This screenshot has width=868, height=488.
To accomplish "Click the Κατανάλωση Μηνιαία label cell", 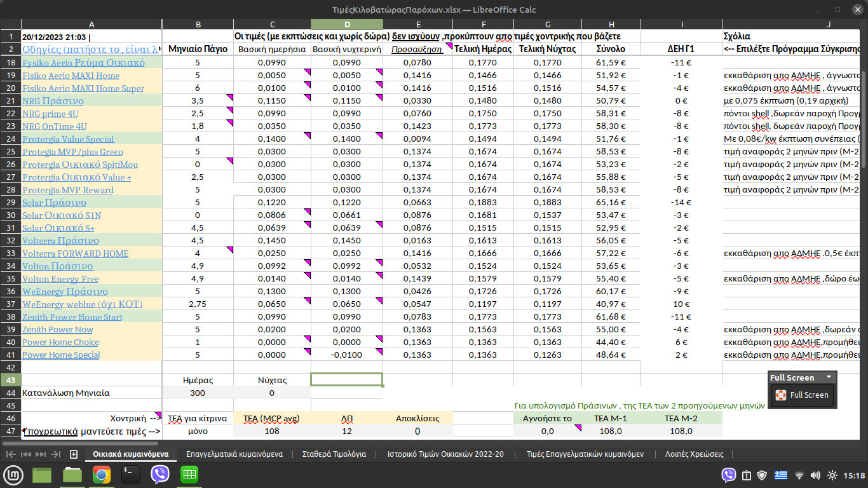I will tap(91, 393).
